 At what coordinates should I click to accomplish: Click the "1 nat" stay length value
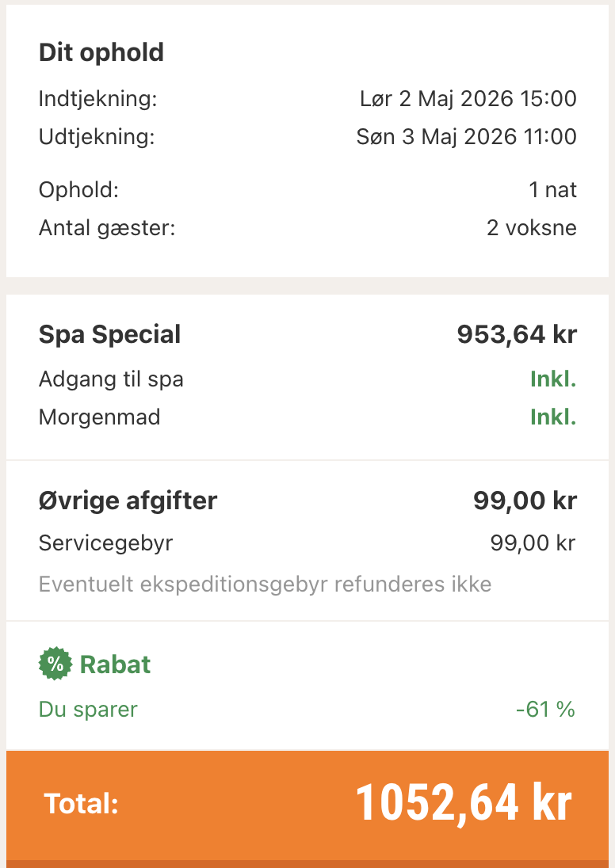click(x=552, y=190)
